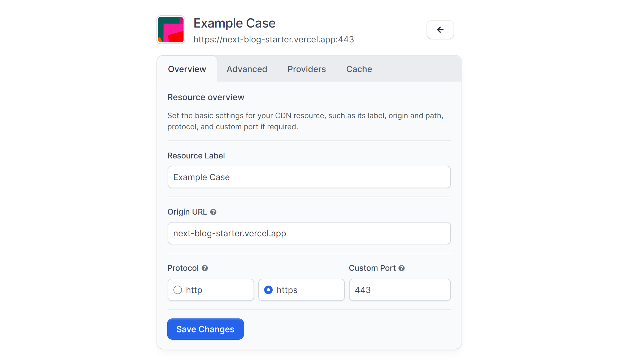The width and height of the screenshot is (618, 364).
Task: Select the Advanced tab
Action: click(x=246, y=69)
